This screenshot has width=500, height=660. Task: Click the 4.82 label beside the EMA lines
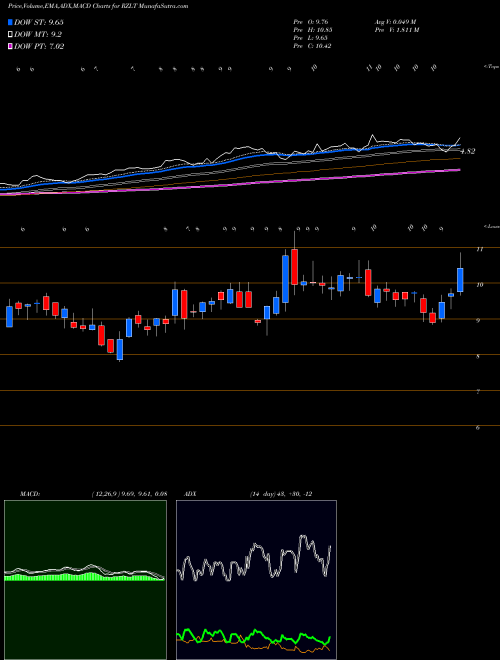(x=468, y=152)
